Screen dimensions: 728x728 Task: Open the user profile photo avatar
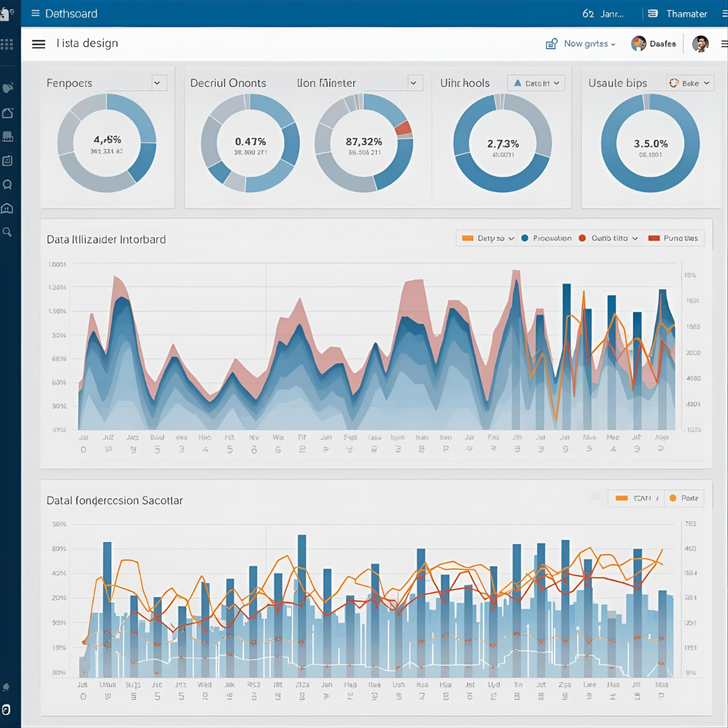pyautogui.click(x=700, y=44)
